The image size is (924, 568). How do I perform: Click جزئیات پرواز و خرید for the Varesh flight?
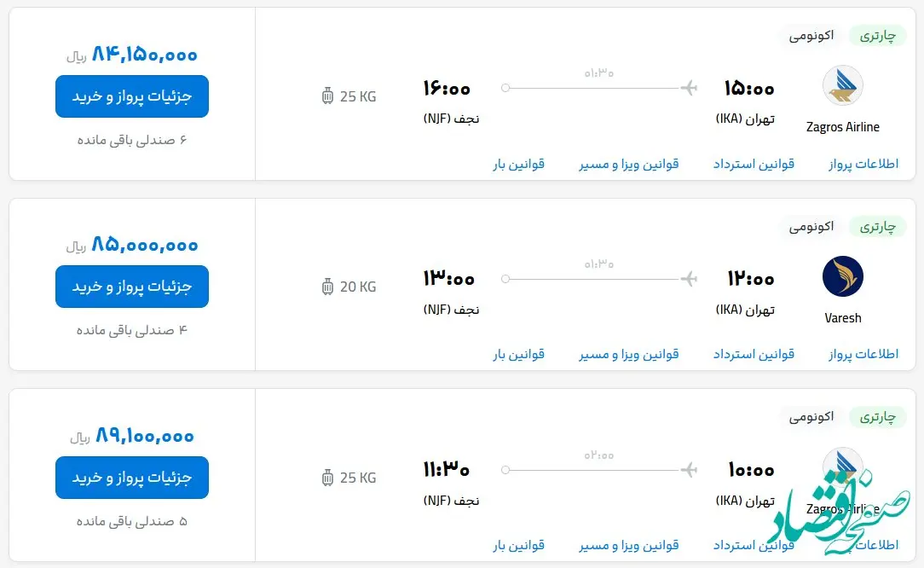click(x=131, y=287)
